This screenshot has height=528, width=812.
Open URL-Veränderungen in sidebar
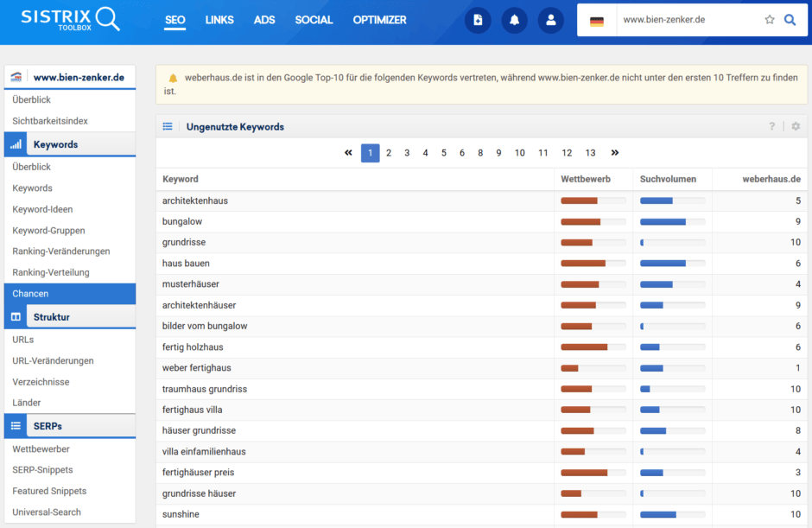(x=53, y=360)
